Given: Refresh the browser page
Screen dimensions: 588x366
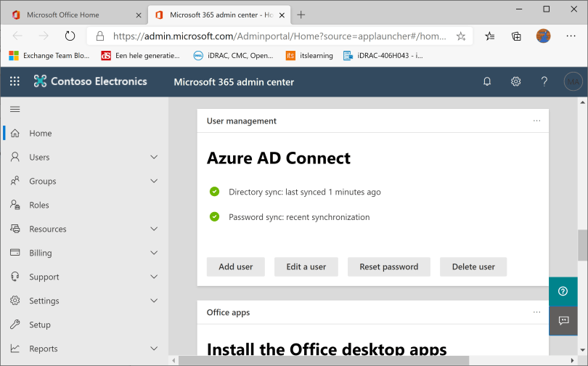Looking at the screenshot, I should point(70,36).
